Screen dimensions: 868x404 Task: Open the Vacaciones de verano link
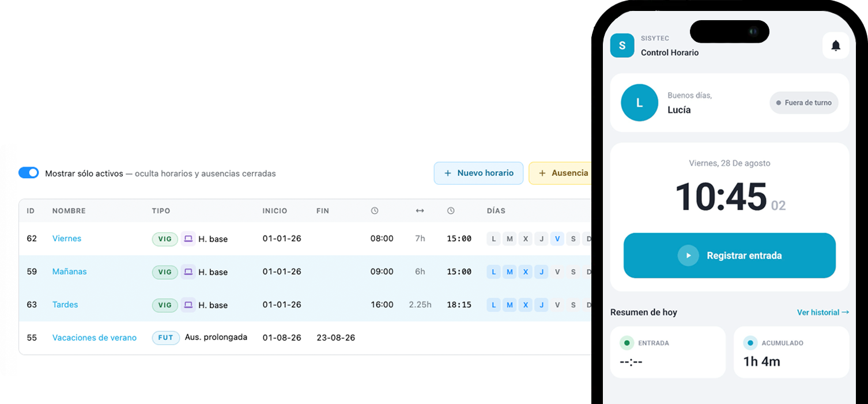coord(95,338)
